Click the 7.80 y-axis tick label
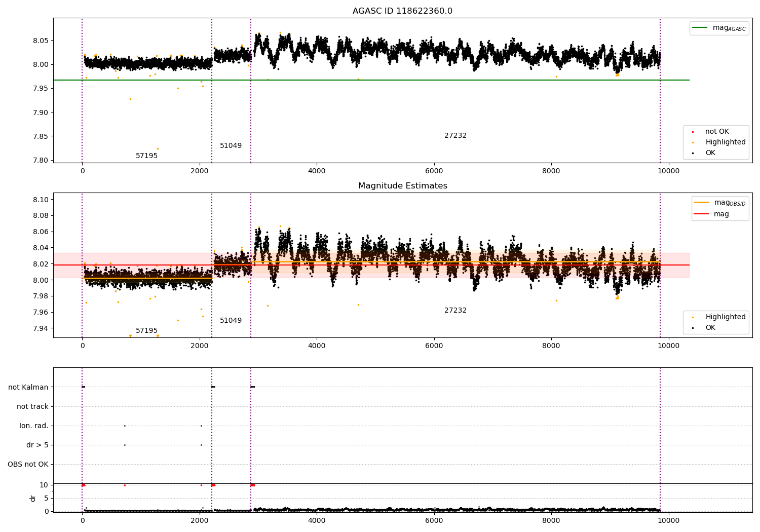 (x=41, y=161)
